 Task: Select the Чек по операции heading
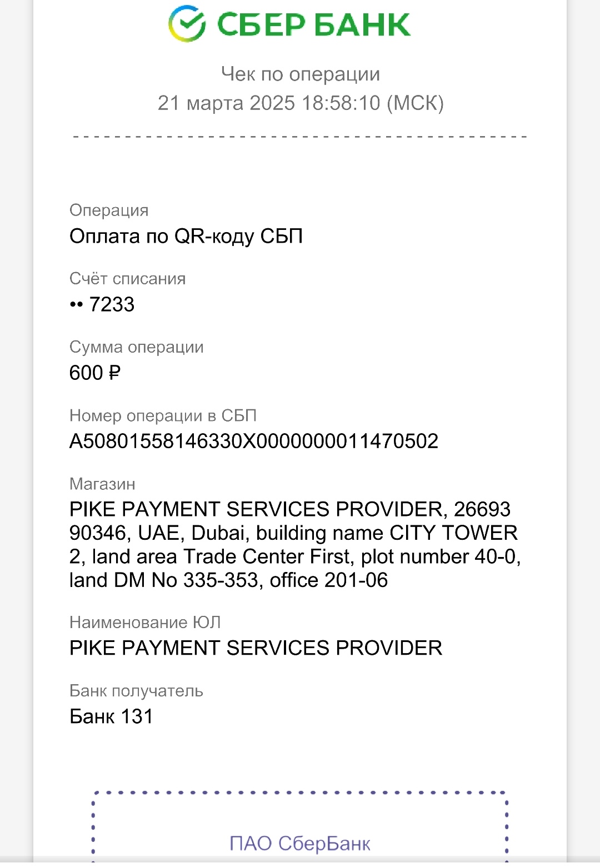(301, 74)
